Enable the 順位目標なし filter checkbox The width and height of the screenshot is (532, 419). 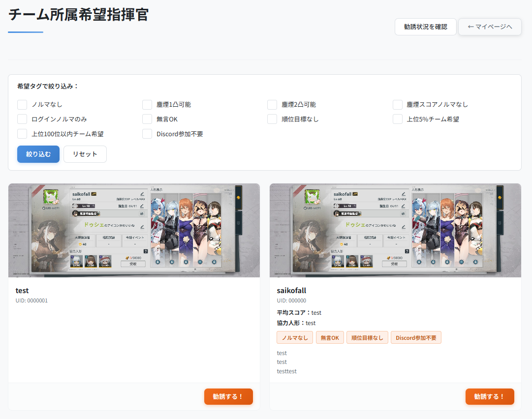tap(272, 119)
